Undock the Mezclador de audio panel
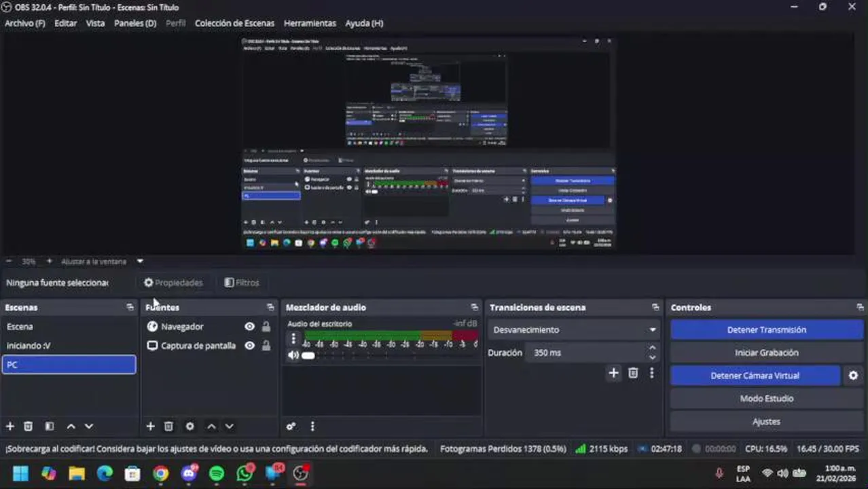This screenshot has height=489, width=868. (474, 308)
